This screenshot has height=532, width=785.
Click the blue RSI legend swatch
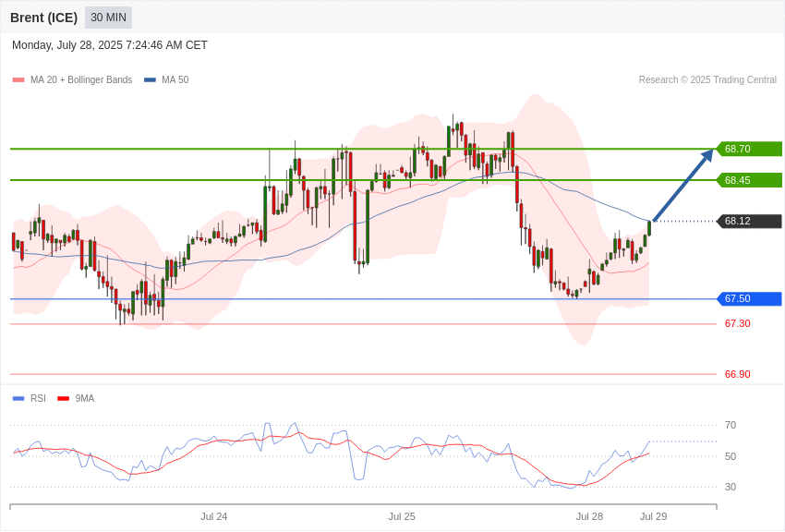[18, 399]
